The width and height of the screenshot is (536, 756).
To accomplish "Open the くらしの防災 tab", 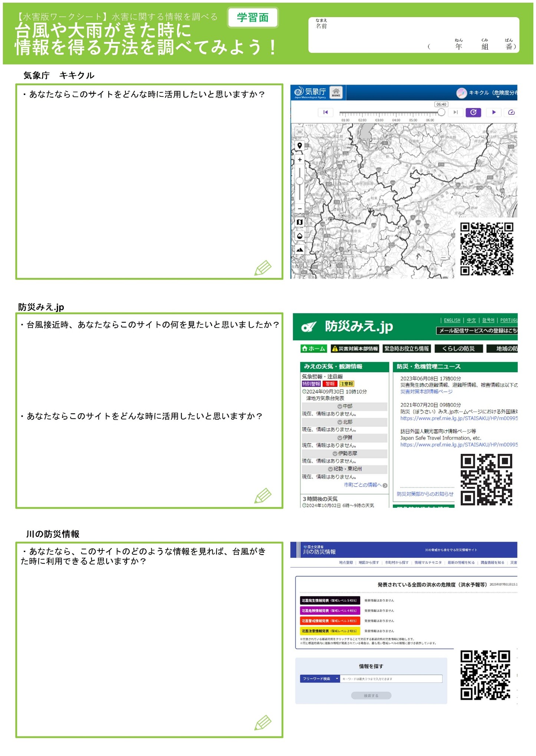I will pyautogui.click(x=458, y=348).
